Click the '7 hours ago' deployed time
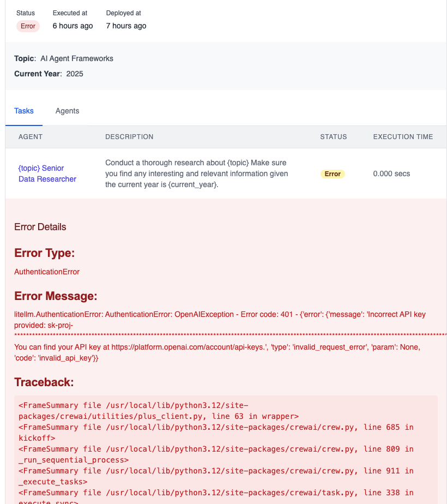The height and width of the screenshot is (504, 447). coord(126,26)
